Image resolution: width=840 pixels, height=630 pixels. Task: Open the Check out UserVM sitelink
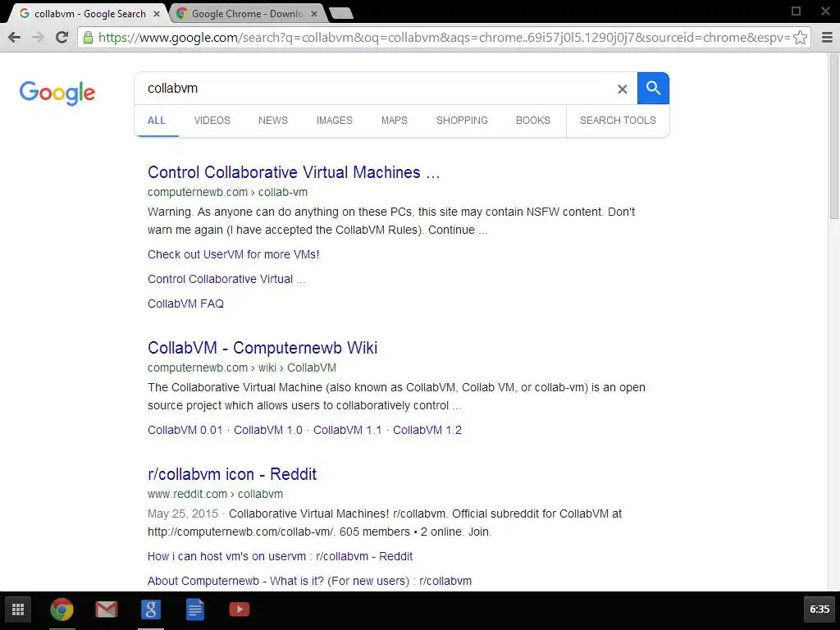[x=234, y=254]
